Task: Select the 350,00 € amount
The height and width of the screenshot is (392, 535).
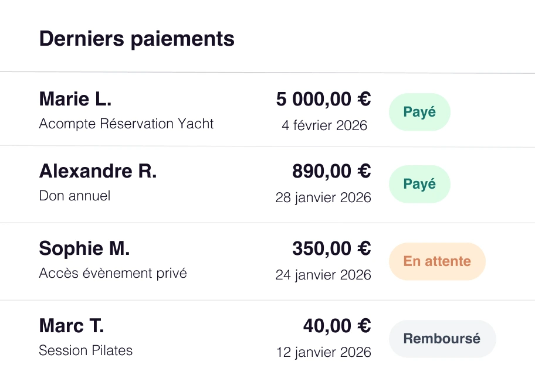Action: [331, 248]
